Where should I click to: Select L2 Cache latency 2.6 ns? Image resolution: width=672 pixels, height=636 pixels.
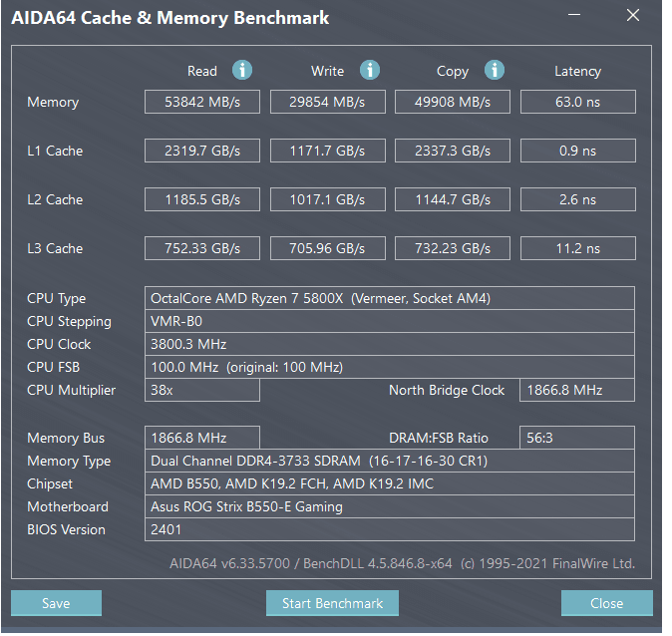click(578, 199)
